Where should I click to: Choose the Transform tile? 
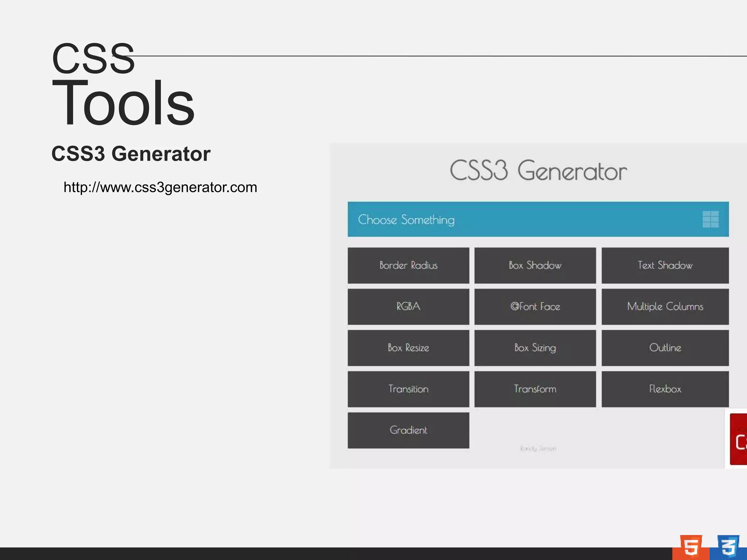535,389
